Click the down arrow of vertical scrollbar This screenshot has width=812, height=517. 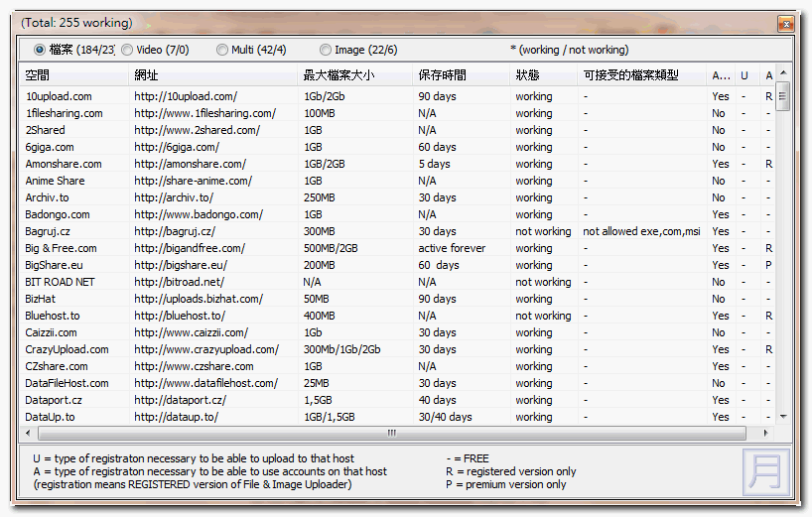tap(783, 417)
